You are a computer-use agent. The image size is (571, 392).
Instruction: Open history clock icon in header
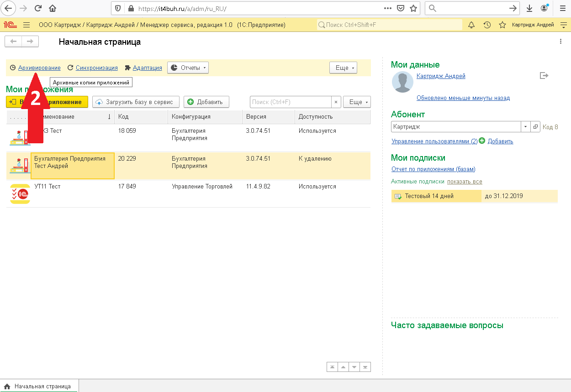coord(487,25)
